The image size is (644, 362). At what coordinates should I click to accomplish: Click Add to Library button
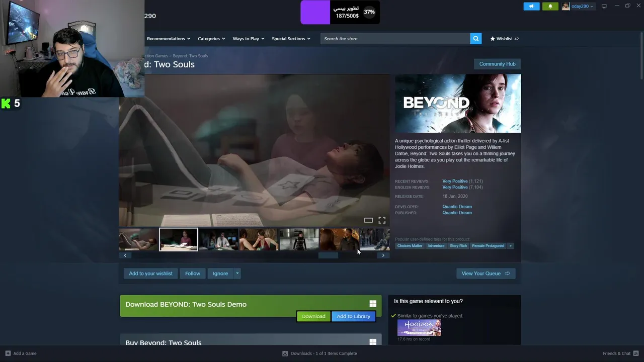coord(353,316)
